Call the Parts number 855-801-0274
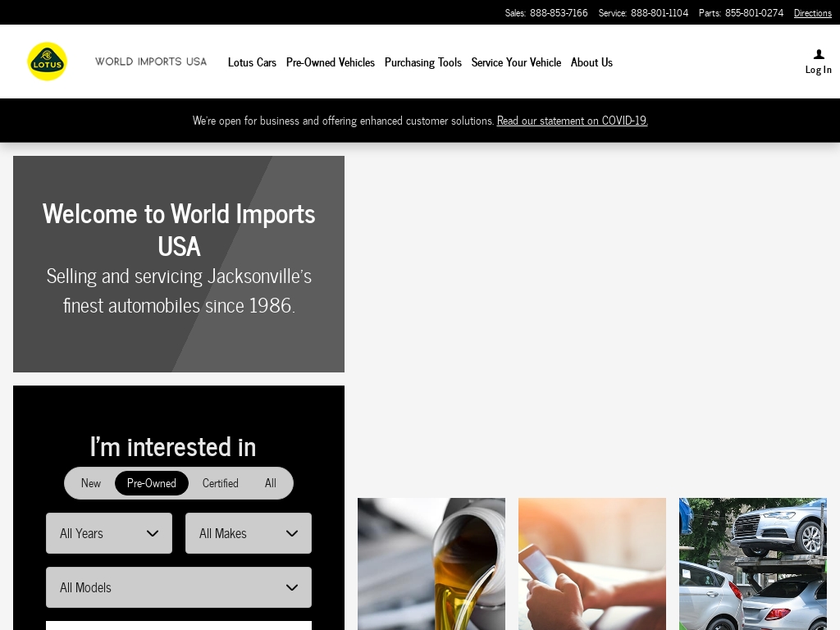Image resolution: width=840 pixels, height=630 pixels. click(x=754, y=13)
